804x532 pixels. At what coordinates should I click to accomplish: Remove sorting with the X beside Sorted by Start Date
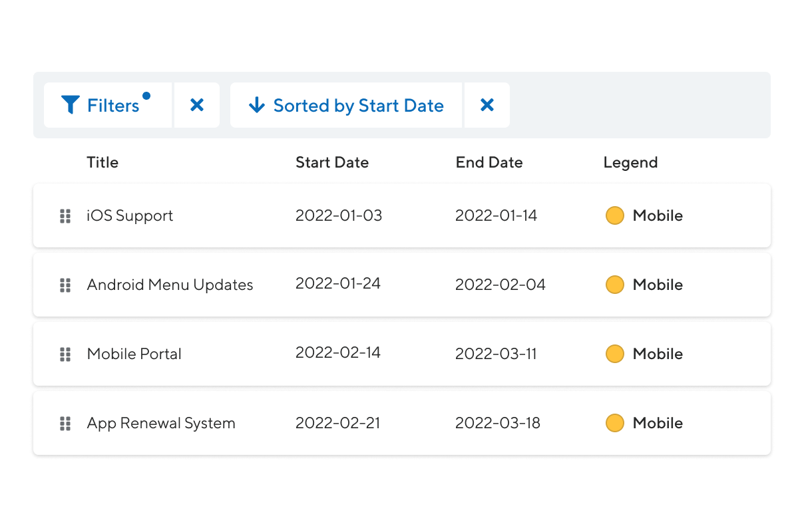pos(487,105)
